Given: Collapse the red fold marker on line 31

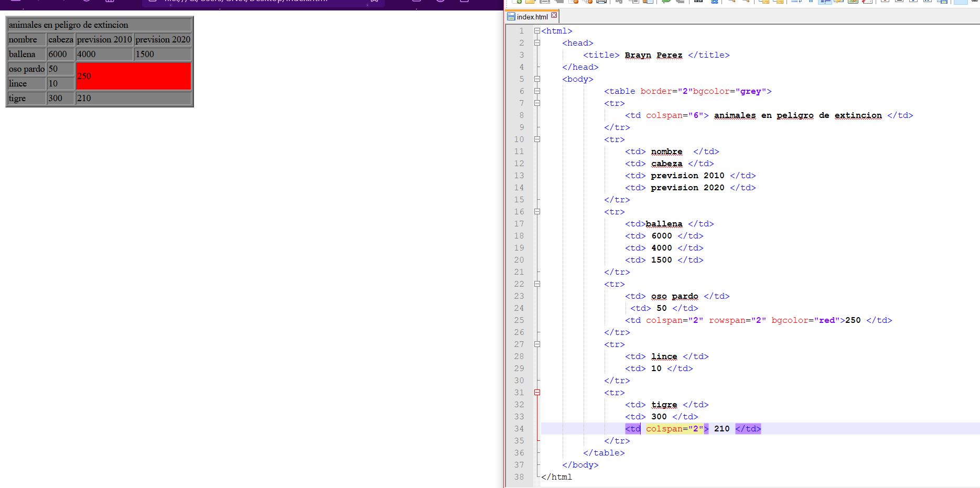Looking at the screenshot, I should pos(537,393).
